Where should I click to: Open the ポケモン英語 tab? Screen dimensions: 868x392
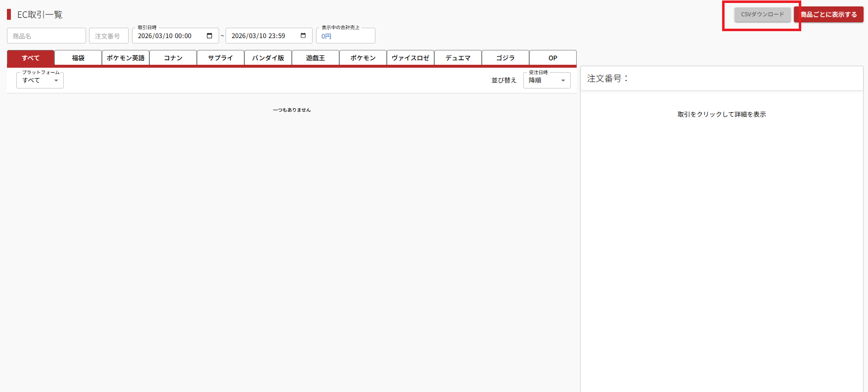pos(126,58)
